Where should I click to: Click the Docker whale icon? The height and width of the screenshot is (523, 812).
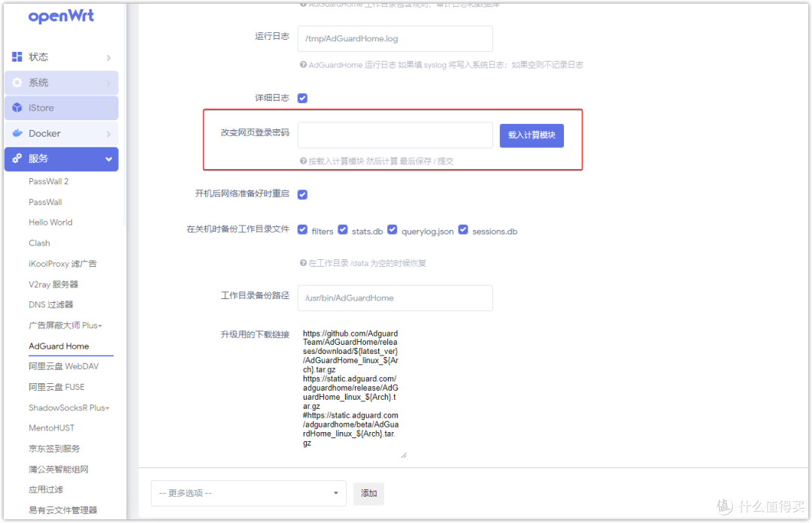(17, 133)
